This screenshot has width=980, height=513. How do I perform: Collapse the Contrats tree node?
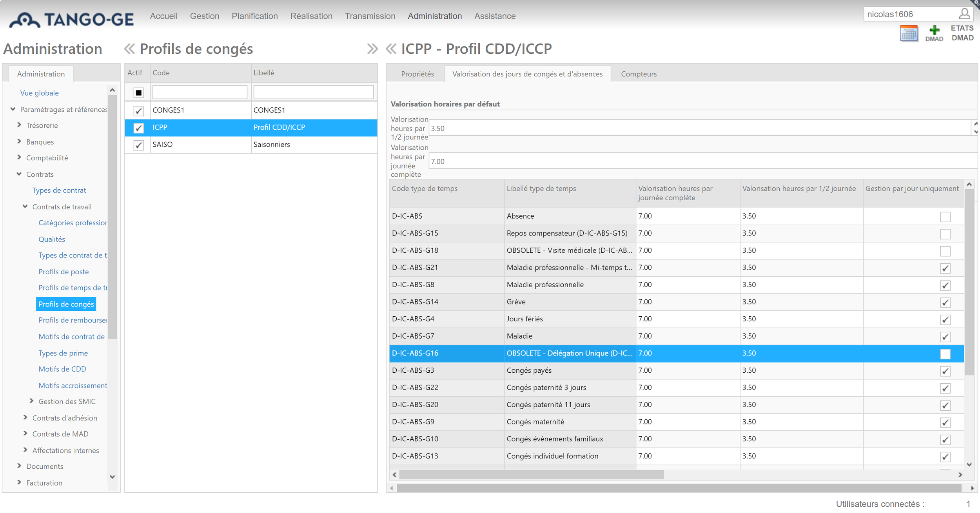click(19, 174)
